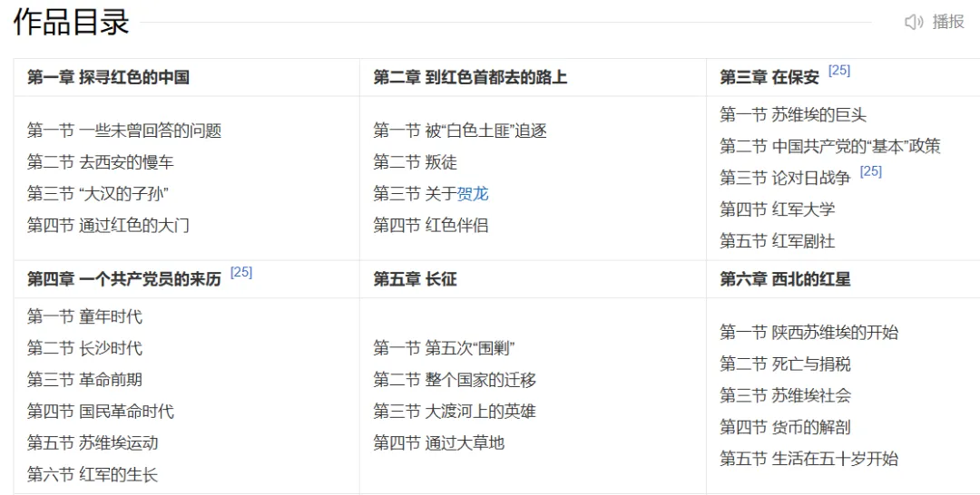Select 第二节 死亡与捐税

785,364
